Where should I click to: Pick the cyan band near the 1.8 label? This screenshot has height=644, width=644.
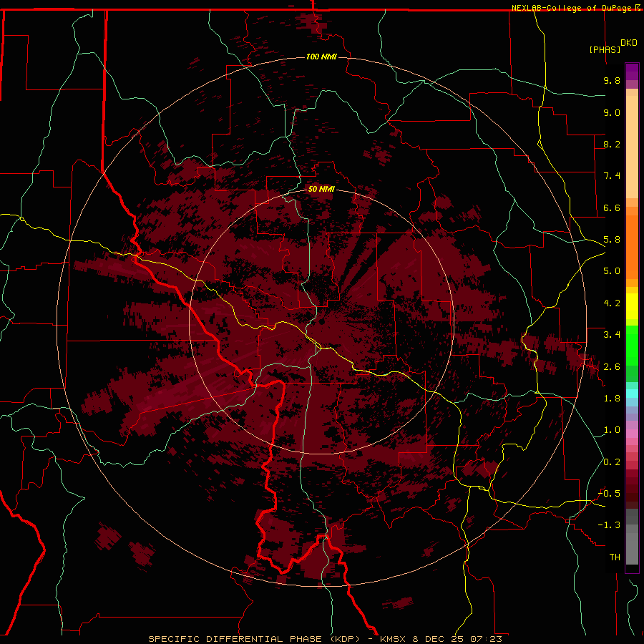click(x=632, y=394)
